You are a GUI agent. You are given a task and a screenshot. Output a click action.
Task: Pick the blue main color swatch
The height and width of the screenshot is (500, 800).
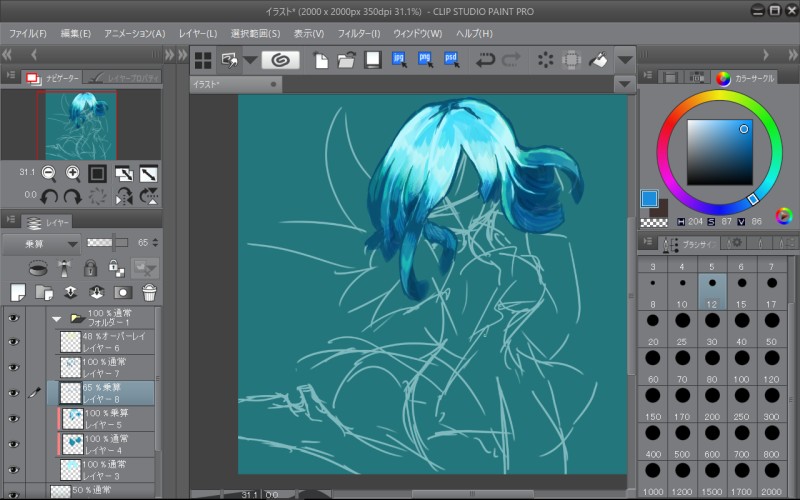pos(648,198)
